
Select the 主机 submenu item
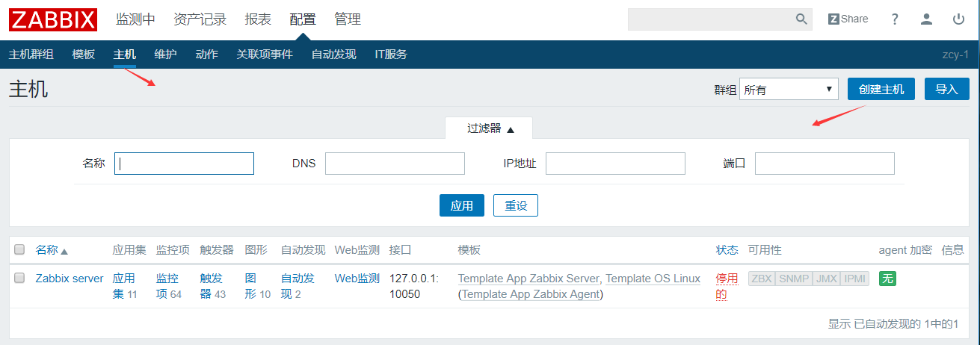coord(125,55)
